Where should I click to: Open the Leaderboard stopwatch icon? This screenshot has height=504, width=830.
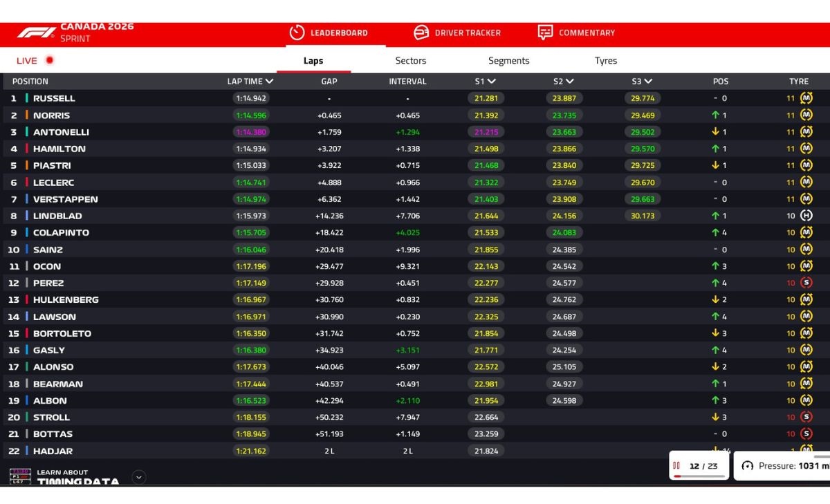[x=297, y=32]
